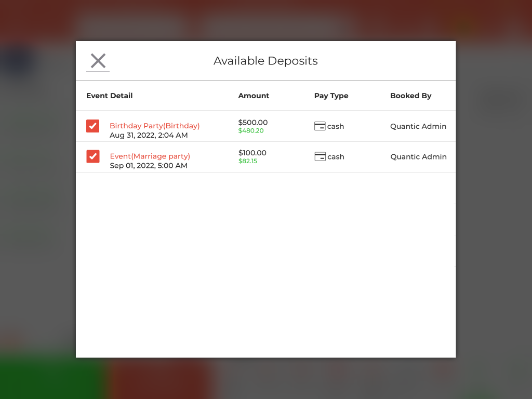Click the Available Deposits dialog title

(265, 61)
